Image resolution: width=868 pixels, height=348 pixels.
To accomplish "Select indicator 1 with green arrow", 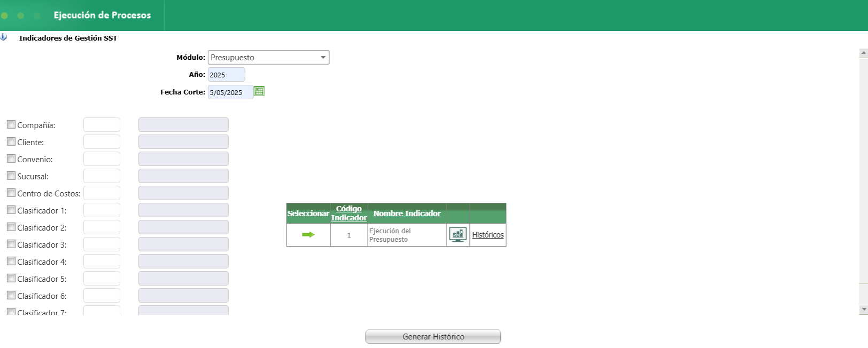I will point(308,234).
